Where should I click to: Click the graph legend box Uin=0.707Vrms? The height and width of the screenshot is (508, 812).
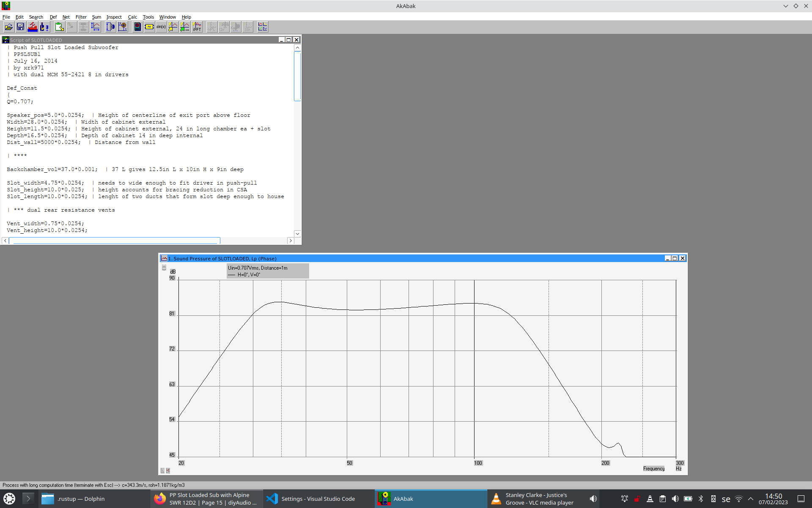point(268,271)
